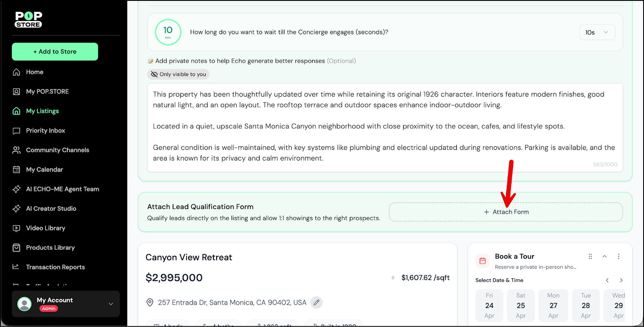
Task: Click inside the private notes text area
Action: click(x=384, y=127)
